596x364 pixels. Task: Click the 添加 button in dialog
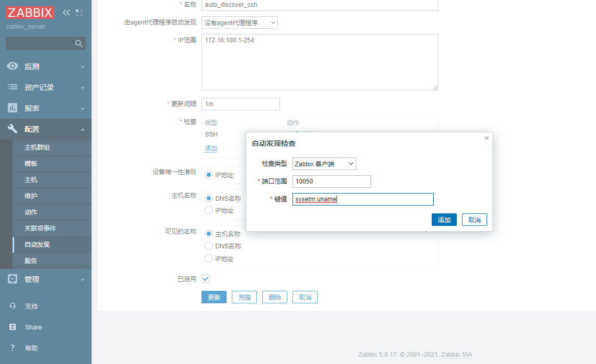click(x=444, y=220)
